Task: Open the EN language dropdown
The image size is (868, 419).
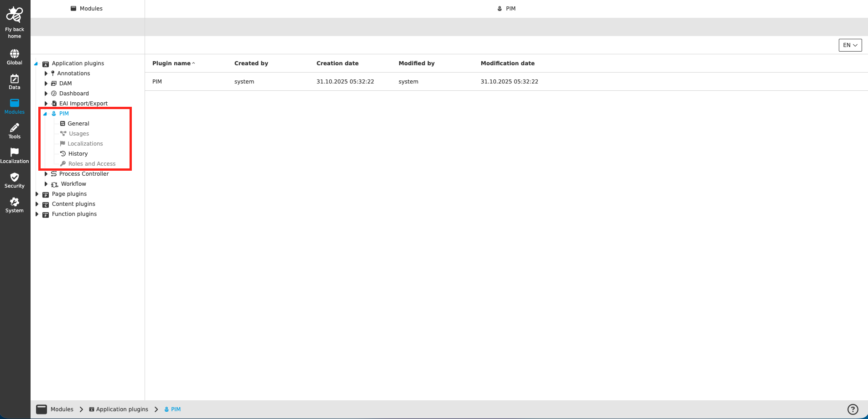Action: [x=850, y=45]
